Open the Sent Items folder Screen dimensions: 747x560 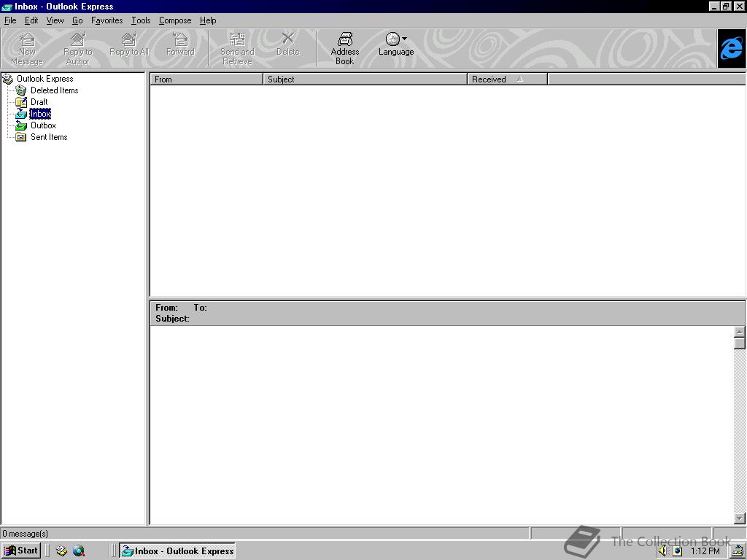(49, 137)
